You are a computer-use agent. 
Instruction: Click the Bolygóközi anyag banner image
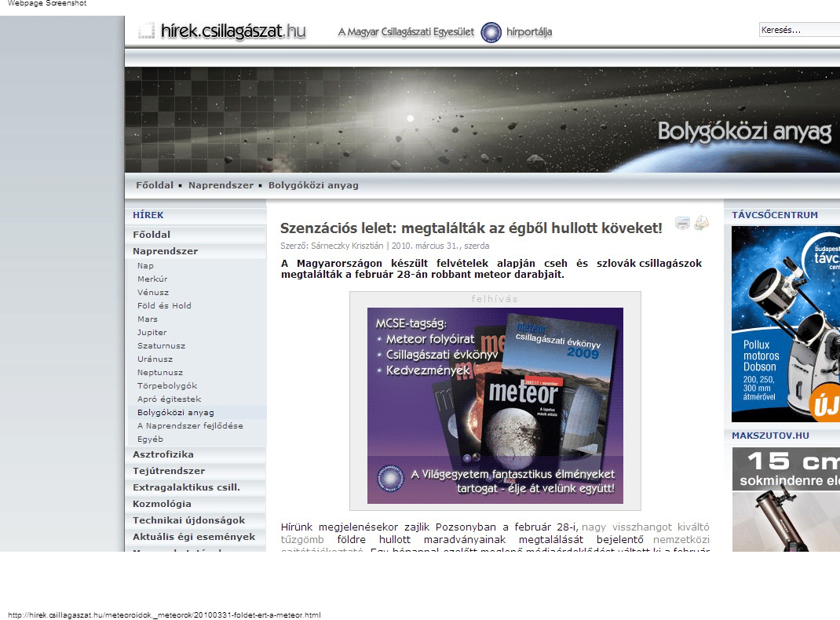click(482, 119)
